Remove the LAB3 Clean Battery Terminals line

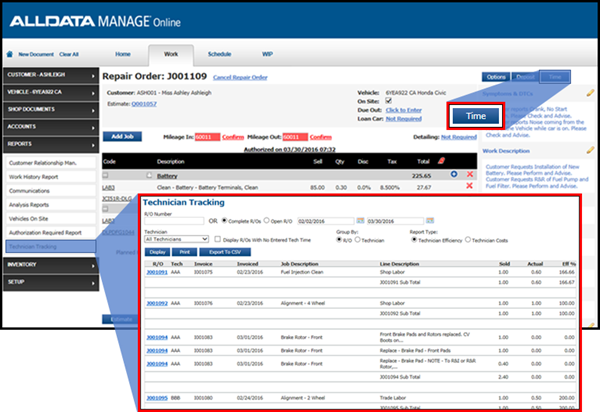coord(470,186)
